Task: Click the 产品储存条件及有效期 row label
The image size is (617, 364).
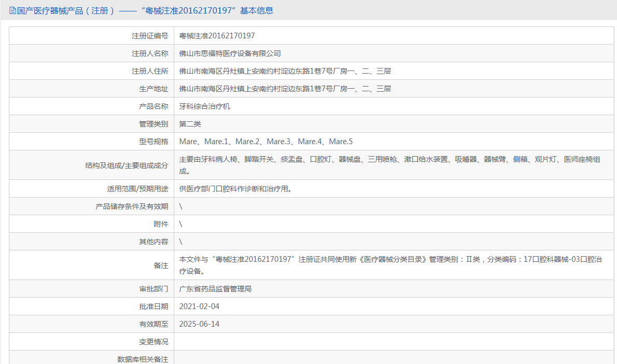Action: 132,206
